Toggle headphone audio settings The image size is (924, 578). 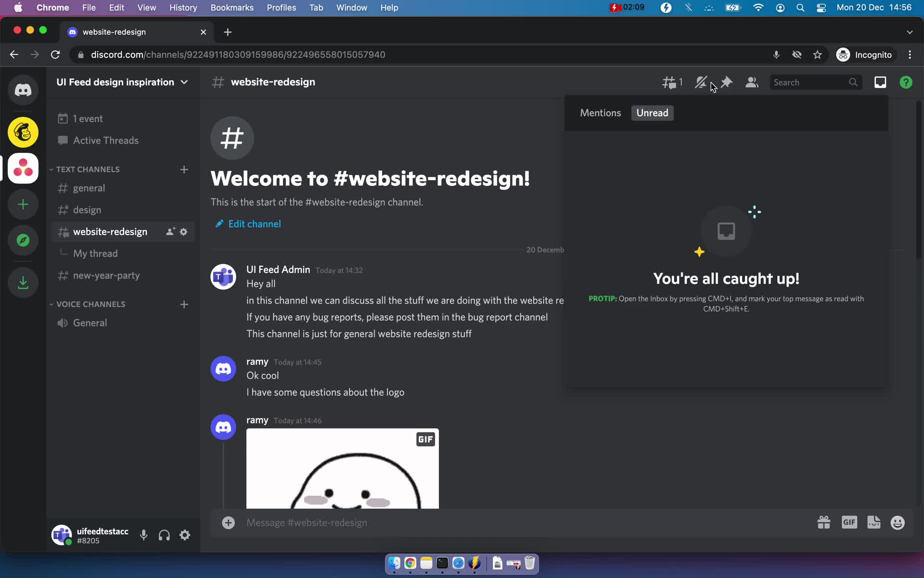click(x=164, y=536)
